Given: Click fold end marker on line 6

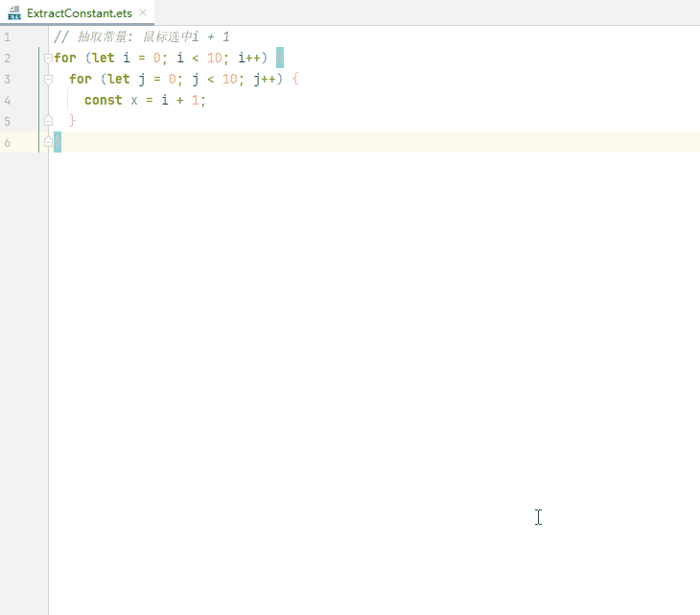Looking at the screenshot, I should tap(48, 142).
